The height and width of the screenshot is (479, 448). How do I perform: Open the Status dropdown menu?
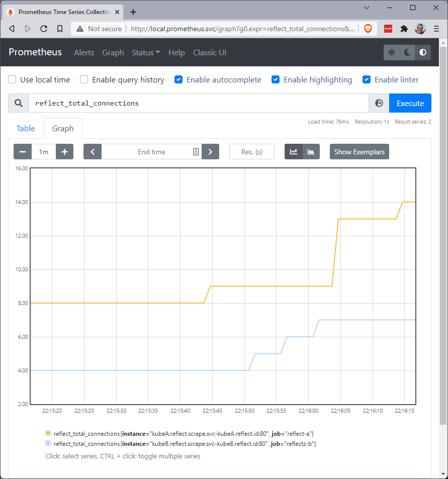coord(145,52)
